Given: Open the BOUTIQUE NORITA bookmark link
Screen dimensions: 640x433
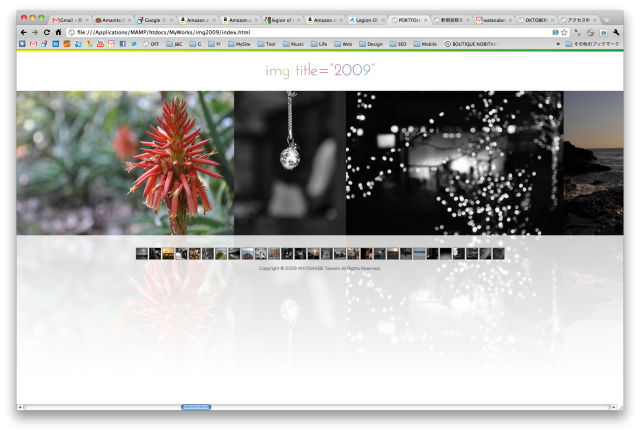Looking at the screenshot, I should [x=471, y=44].
